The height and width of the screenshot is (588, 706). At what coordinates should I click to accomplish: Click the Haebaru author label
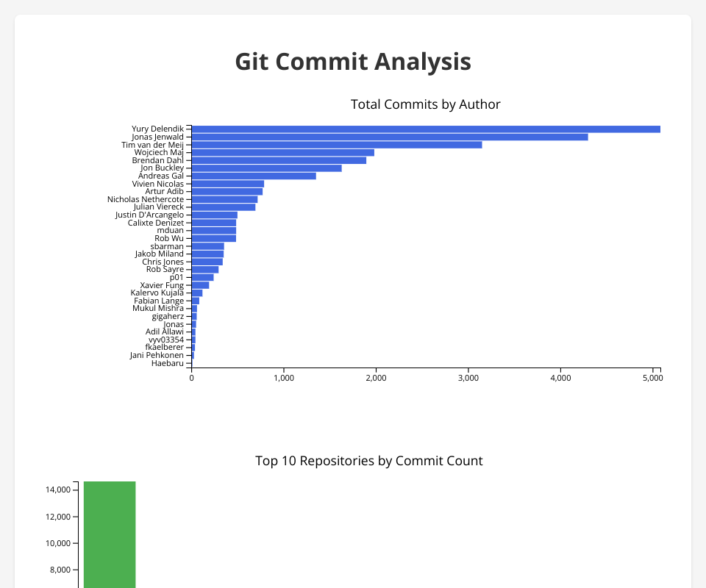167,363
